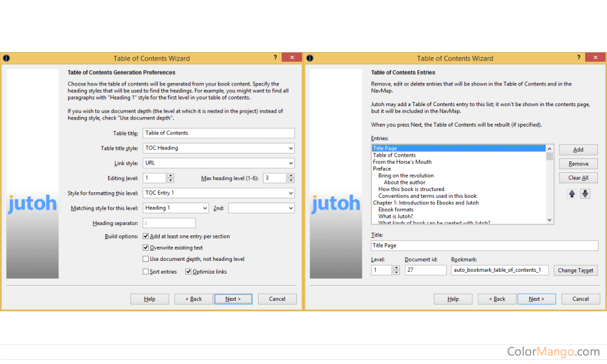The image size is (607, 364).
Task: Click help question mark in Preferences wizard title bar
Action: tap(275, 58)
